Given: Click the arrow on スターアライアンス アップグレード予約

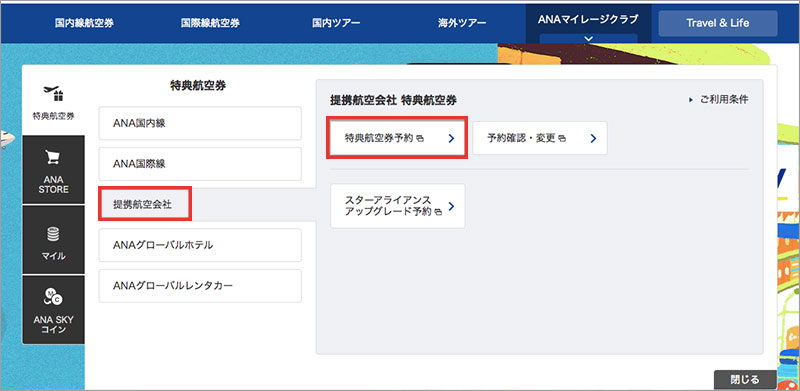Looking at the screenshot, I should [451, 206].
